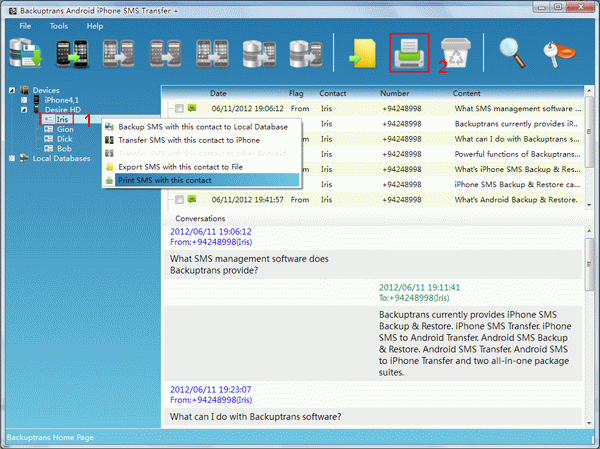The image size is (600, 449).
Task: Open the Tools menu
Action: point(59,26)
